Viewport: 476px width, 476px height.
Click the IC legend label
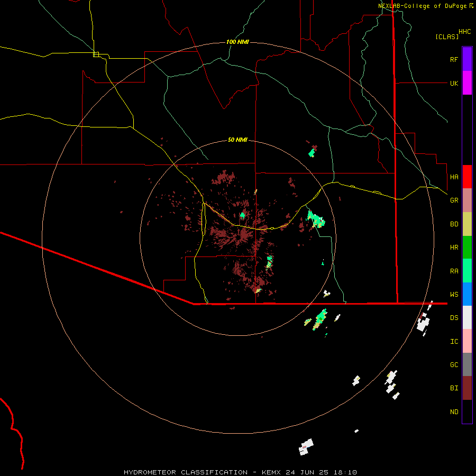(x=454, y=342)
